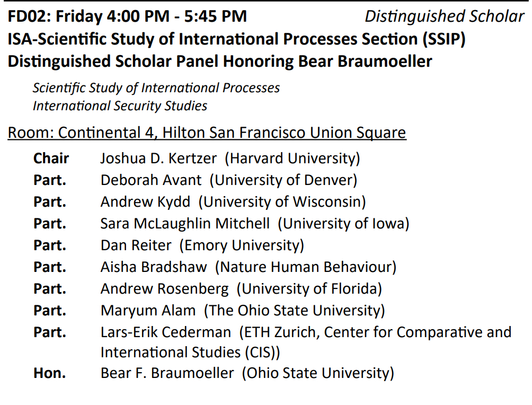The image size is (532, 405).
Task: Click participant Dan Reiter
Action: pos(136,245)
